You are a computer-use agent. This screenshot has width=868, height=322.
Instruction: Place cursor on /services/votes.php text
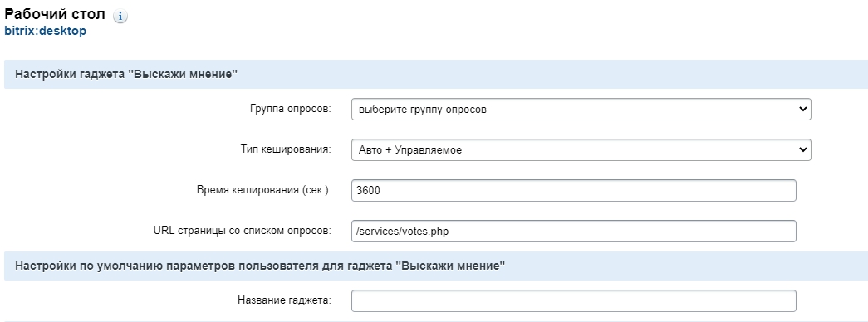(403, 232)
